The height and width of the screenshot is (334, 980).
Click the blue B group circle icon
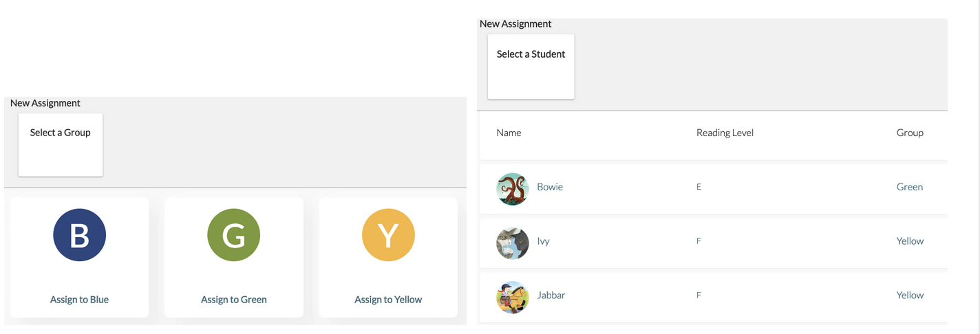79,235
